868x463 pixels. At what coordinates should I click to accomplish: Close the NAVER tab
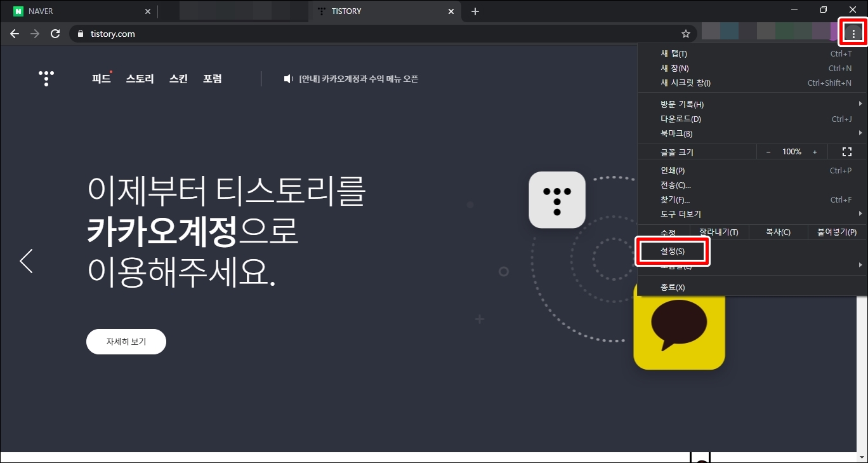point(147,11)
